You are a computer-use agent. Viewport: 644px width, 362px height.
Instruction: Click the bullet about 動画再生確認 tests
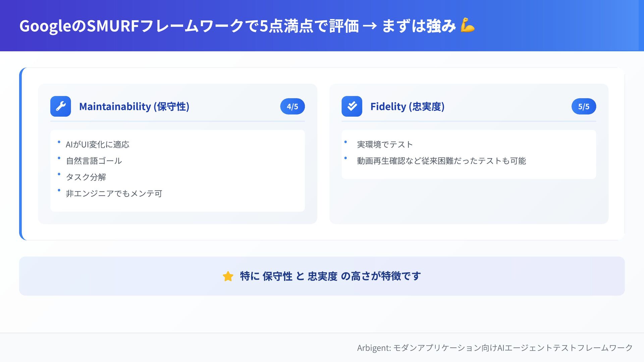tap(441, 161)
